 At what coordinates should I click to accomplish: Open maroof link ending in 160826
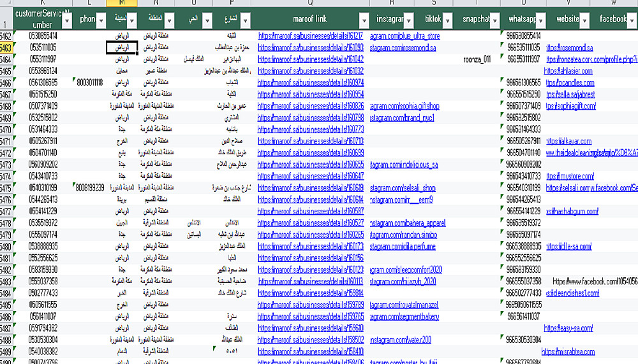pos(311,106)
